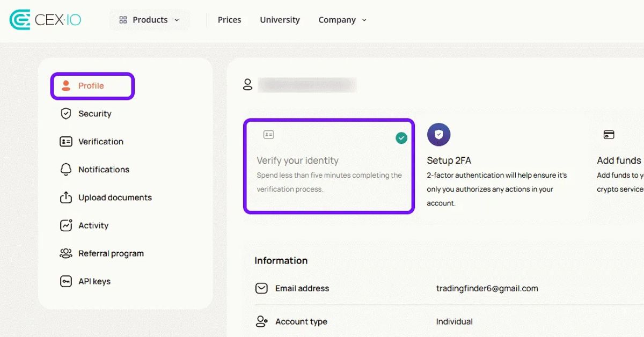This screenshot has width=644, height=337.
Task: Click the email address tradingfinder6@gmail.com
Action: tap(487, 288)
